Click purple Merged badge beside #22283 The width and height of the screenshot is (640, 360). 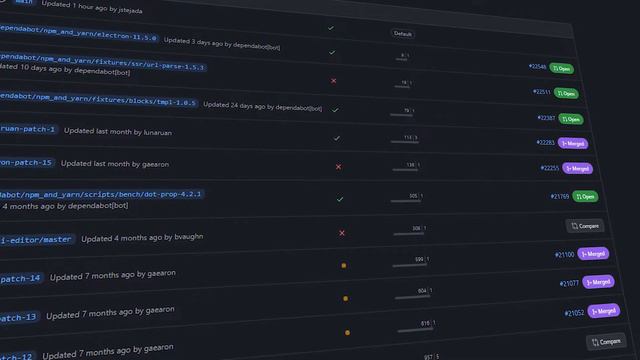coord(573,143)
